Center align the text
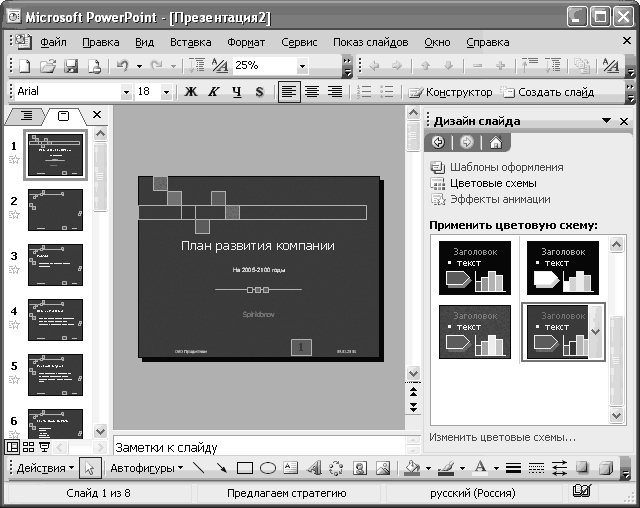 tap(312, 91)
